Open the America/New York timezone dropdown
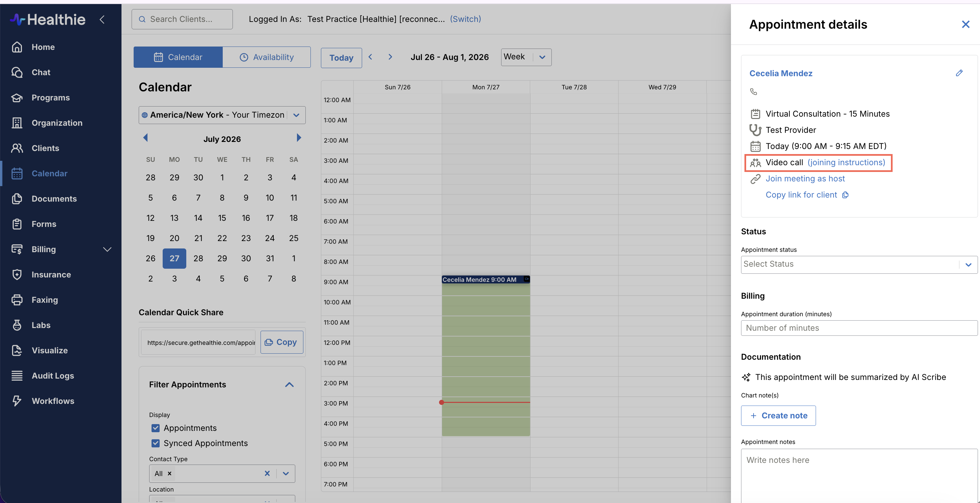Screen dimensions: 980x503 click(x=222, y=115)
